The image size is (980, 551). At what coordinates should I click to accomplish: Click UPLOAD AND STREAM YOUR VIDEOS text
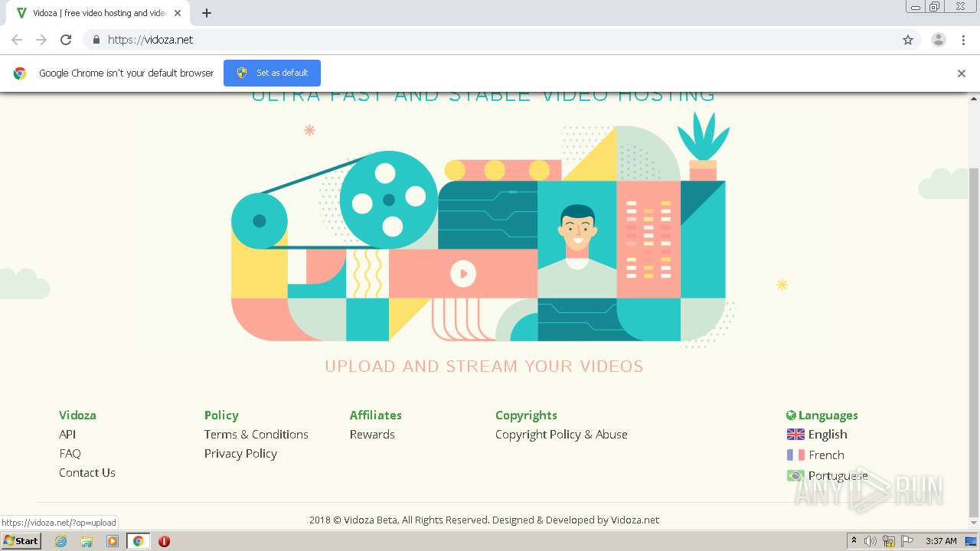click(484, 366)
